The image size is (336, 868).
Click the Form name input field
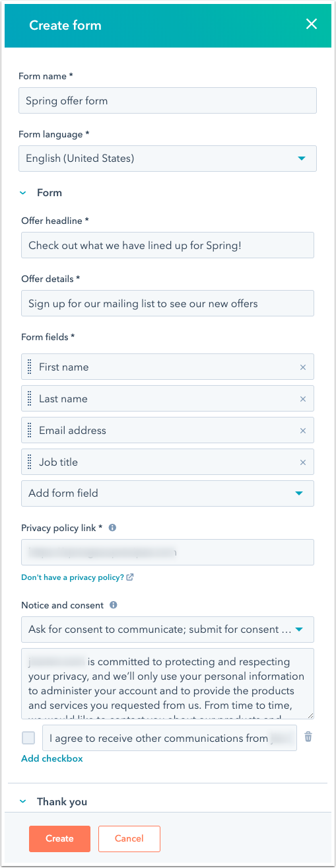click(x=168, y=100)
